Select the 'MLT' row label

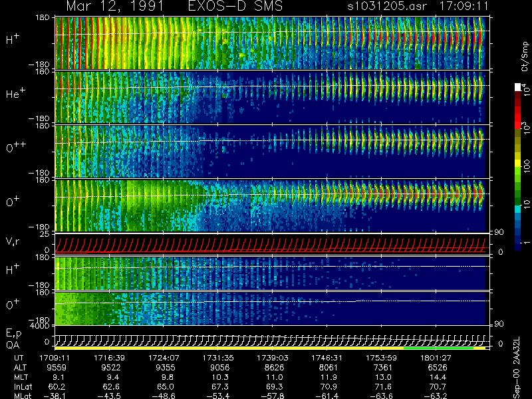coord(21,377)
